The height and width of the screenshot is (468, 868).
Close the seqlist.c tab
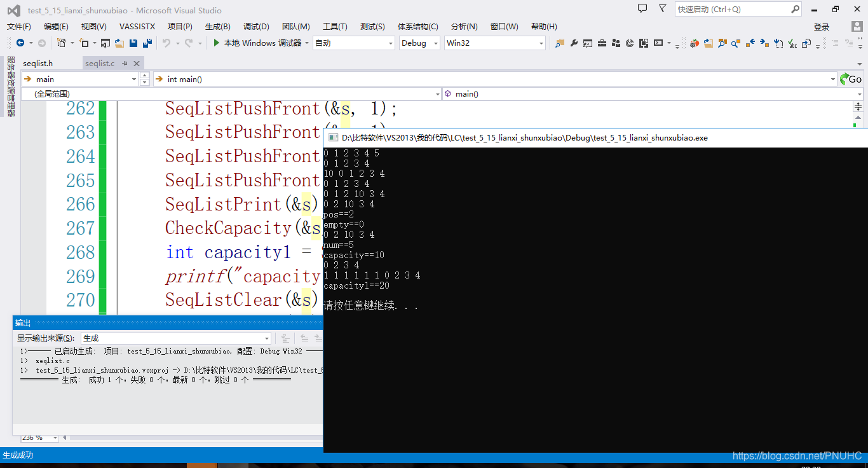(137, 63)
